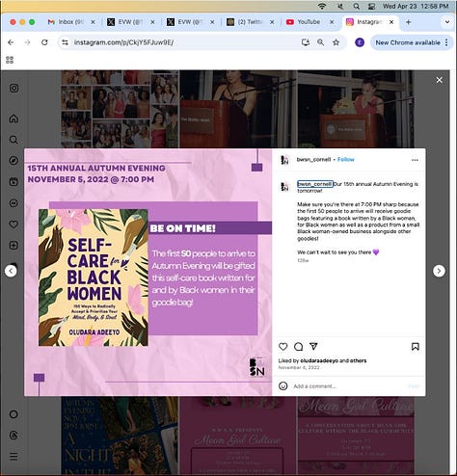The width and height of the screenshot is (457, 476).
Task: Open Instagram home from sidebar house icon
Action: [x=13, y=119]
